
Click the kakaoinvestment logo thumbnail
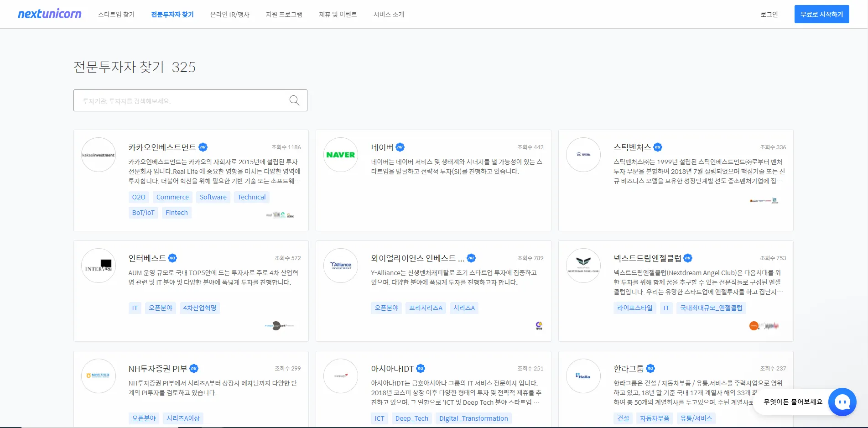(99, 155)
